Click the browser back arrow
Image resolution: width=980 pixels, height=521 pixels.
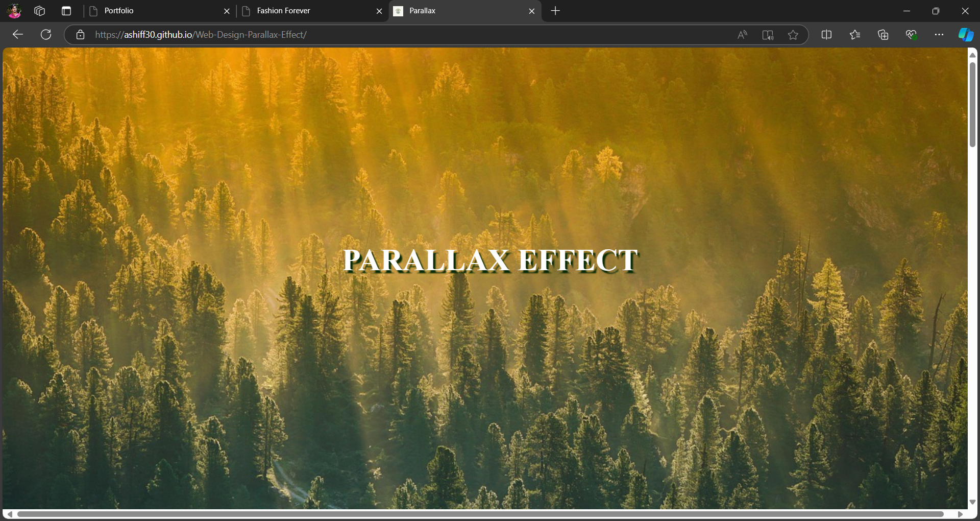click(x=18, y=35)
